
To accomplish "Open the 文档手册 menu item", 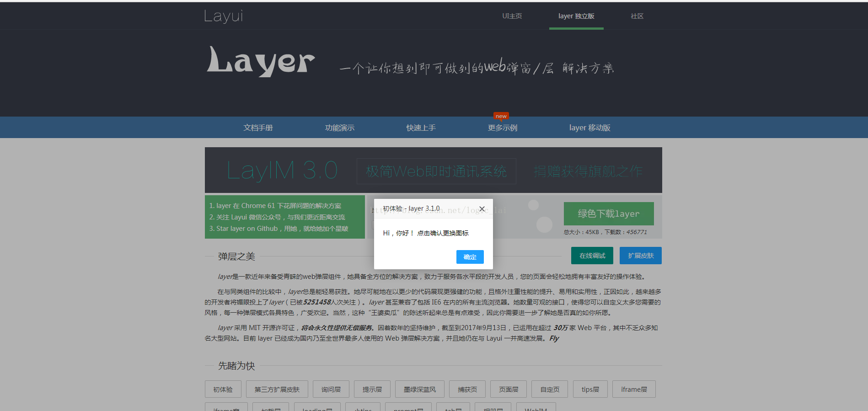I will point(258,128).
